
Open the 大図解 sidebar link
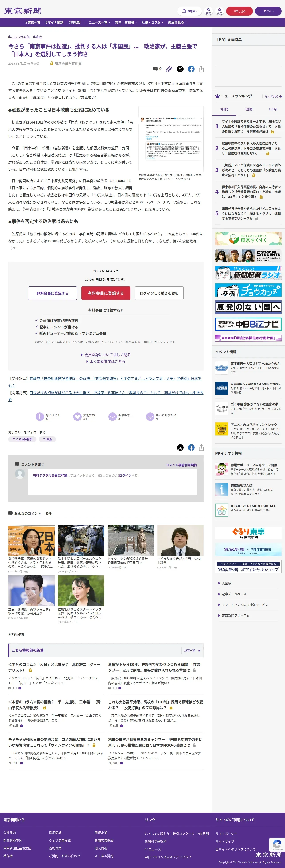tap(226, 583)
